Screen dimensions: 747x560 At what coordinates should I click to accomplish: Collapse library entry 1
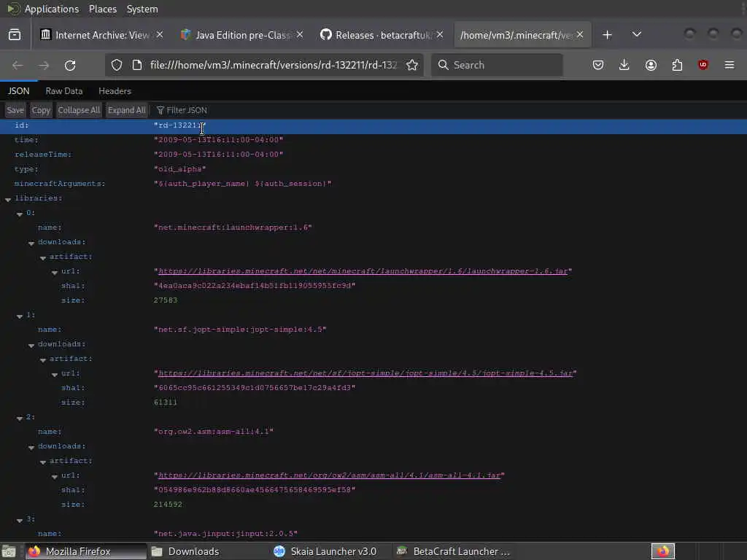[20, 316]
